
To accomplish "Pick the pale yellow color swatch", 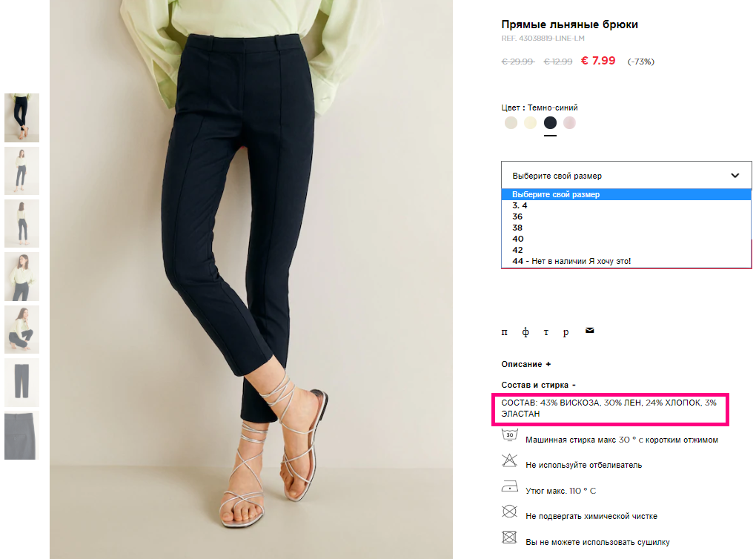I will [531, 123].
